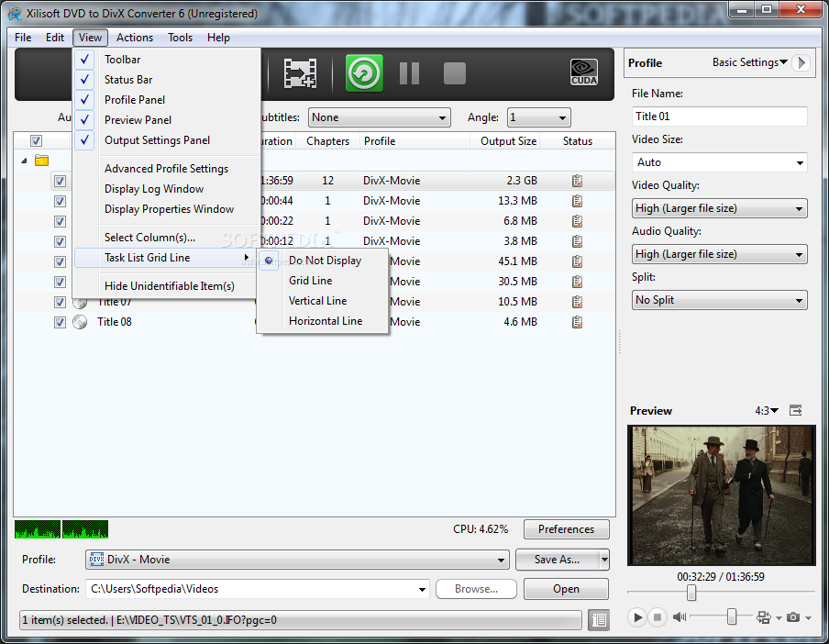Click the Save As... button
This screenshot has width=829, height=644.
tap(558, 560)
